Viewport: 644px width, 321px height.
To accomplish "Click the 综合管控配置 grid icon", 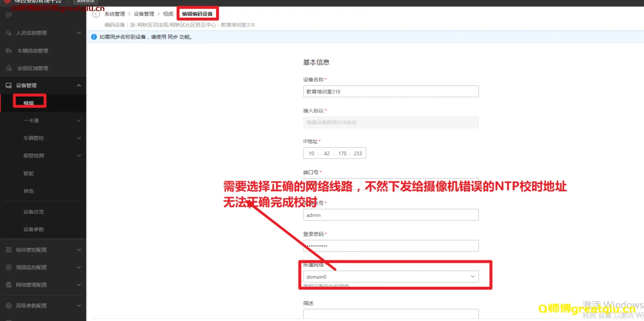I will tap(9, 250).
